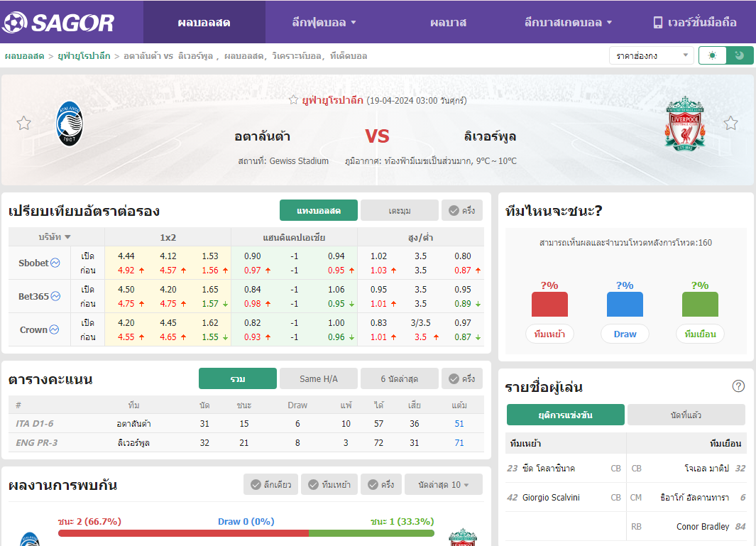Open ผลบอลสด navigation tab
This screenshot has width=756, height=546.
204,22
